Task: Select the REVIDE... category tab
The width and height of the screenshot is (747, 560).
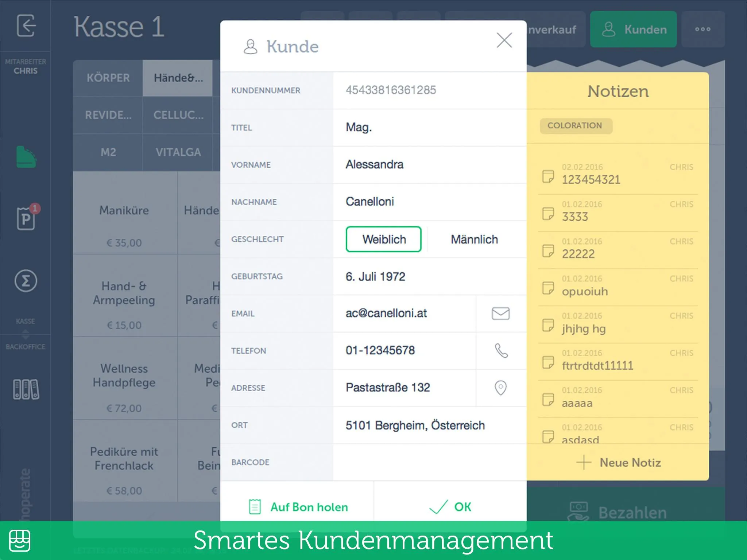Action: click(108, 115)
